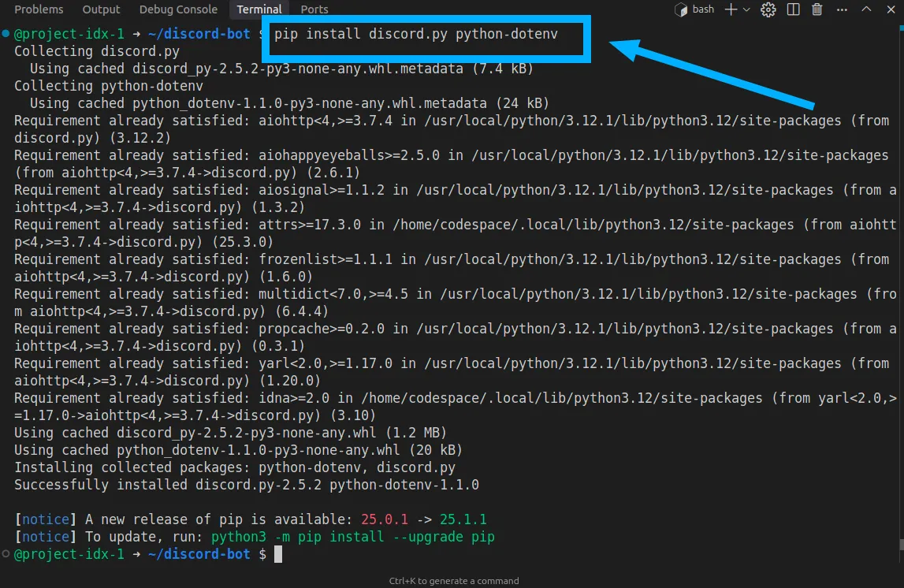
Task: Expand the launch profile dropdown arrow
Action: 746,9
